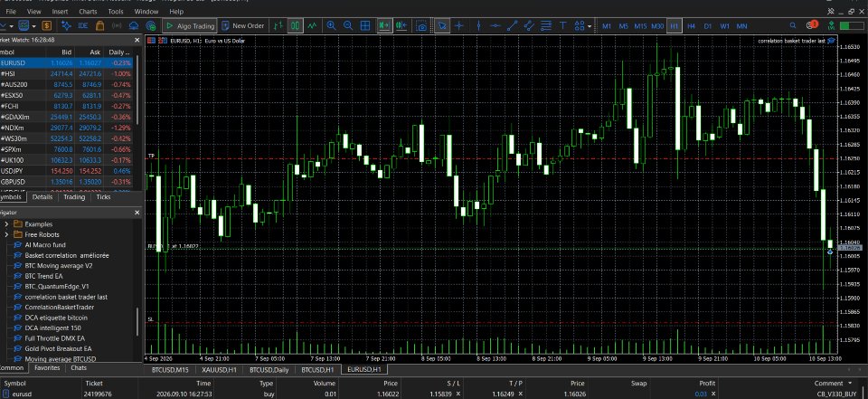Switch chart to candlesticks mode
868x399 pixels.
296,25
